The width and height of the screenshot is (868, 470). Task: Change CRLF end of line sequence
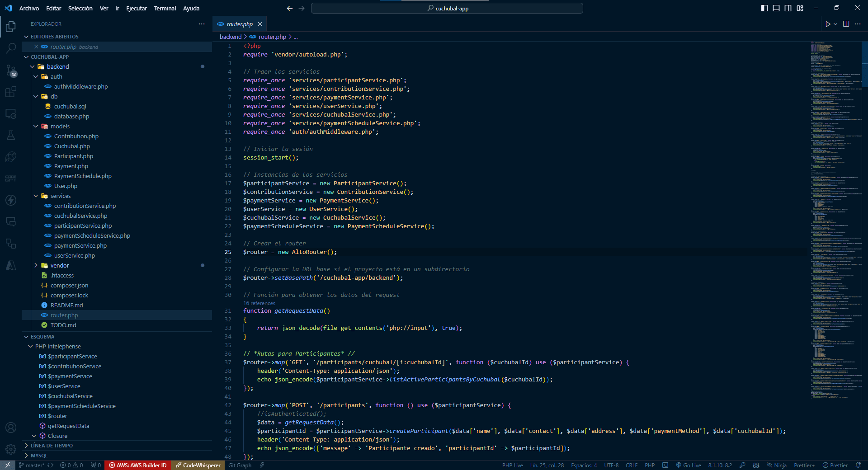tap(631, 465)
